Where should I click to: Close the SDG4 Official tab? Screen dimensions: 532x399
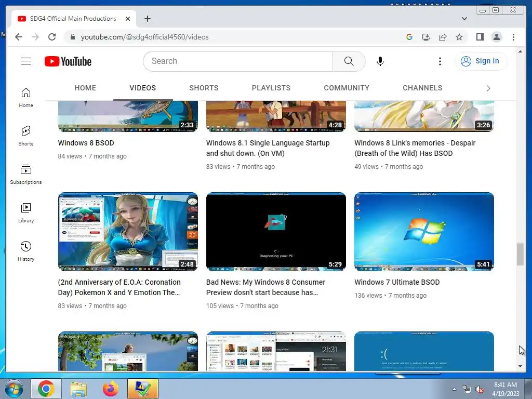128,19
